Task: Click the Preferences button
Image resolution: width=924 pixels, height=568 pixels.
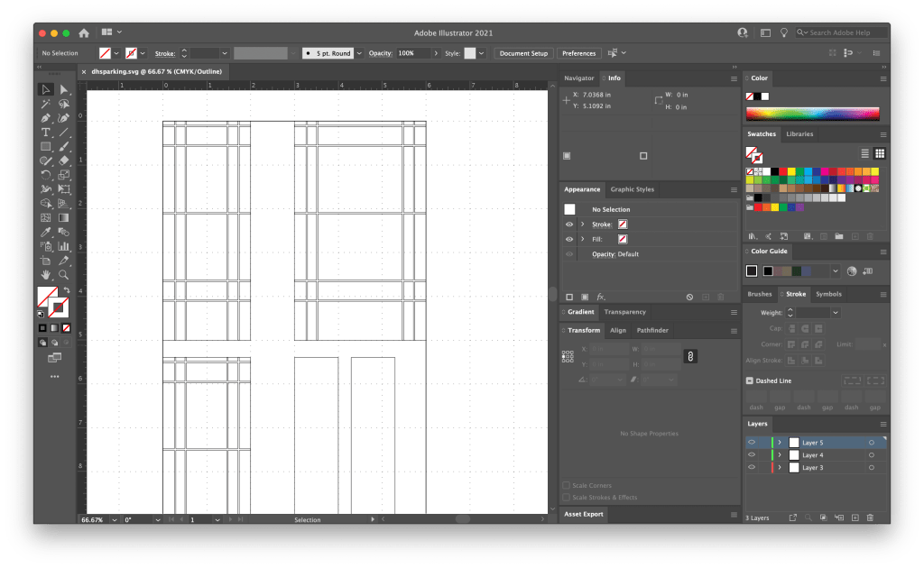Action: click(579, 53)
